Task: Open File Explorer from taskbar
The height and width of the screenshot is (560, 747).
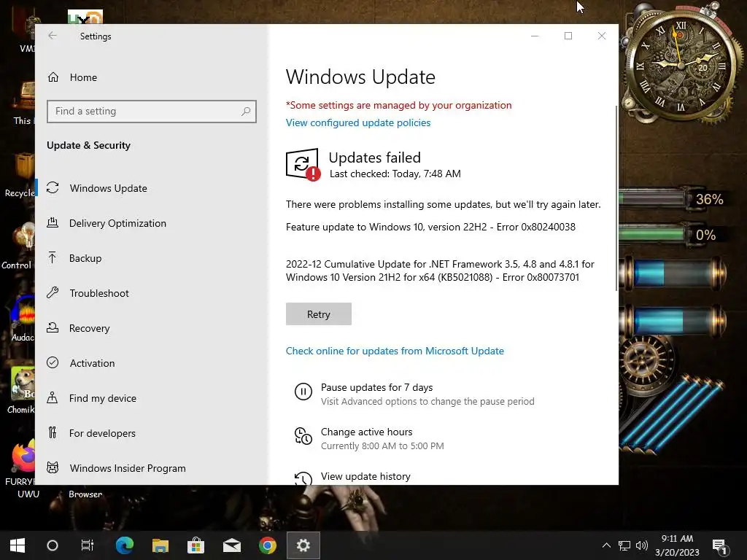Action: [x=160, y=545]
